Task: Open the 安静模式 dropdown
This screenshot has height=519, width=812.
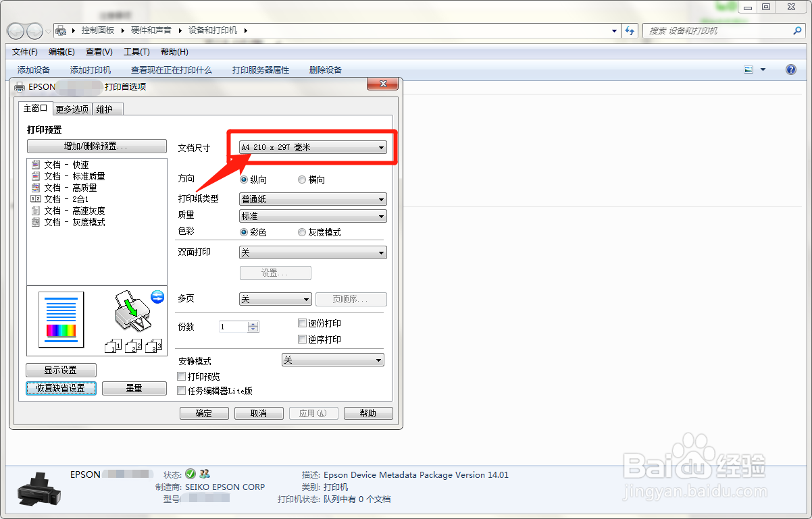Action: pyautogui.click(x=332, y=360)
